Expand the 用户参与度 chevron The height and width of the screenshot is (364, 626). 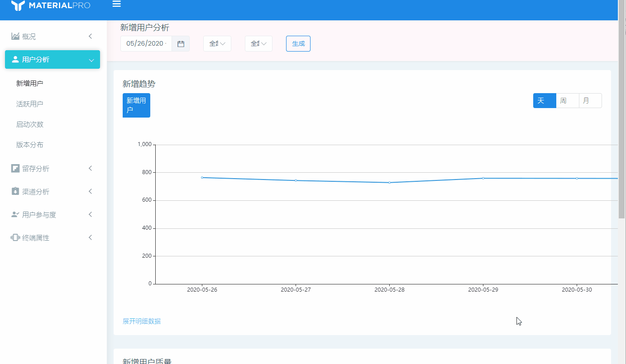click(x=91, y=214)
